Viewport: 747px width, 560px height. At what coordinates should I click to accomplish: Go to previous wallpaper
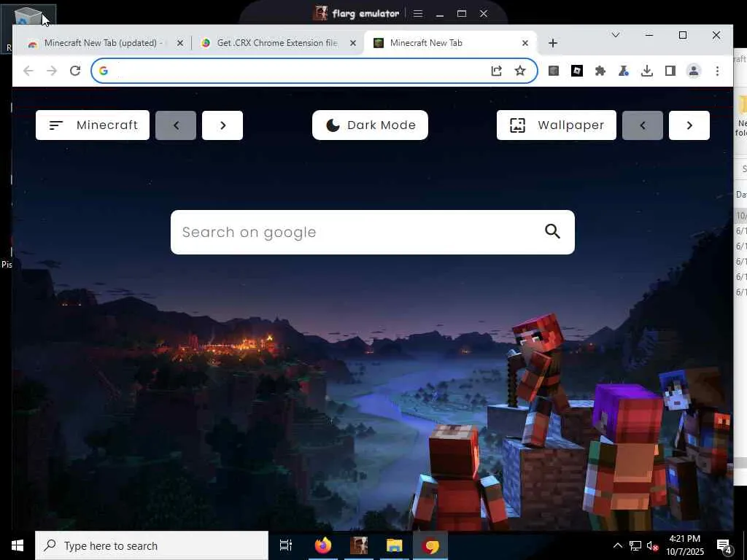pyautogui.click(x=642, y=125)
